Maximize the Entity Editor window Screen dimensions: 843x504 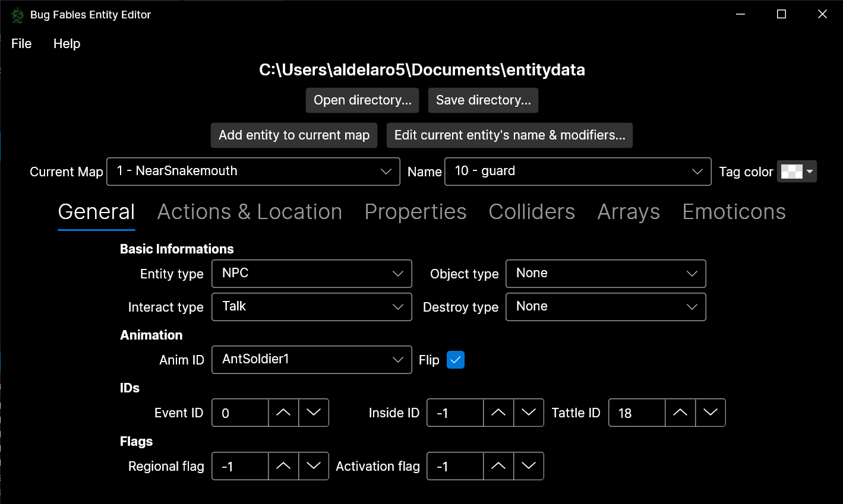coord(781,14)
